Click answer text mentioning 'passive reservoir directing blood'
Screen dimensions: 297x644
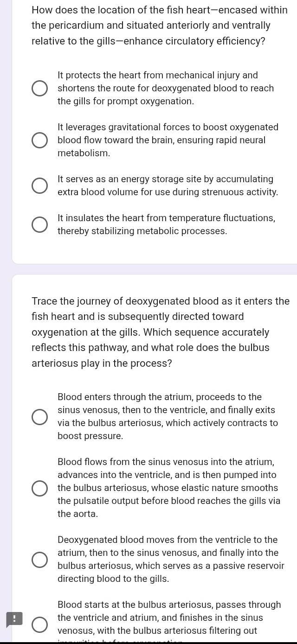pos(170,559)
